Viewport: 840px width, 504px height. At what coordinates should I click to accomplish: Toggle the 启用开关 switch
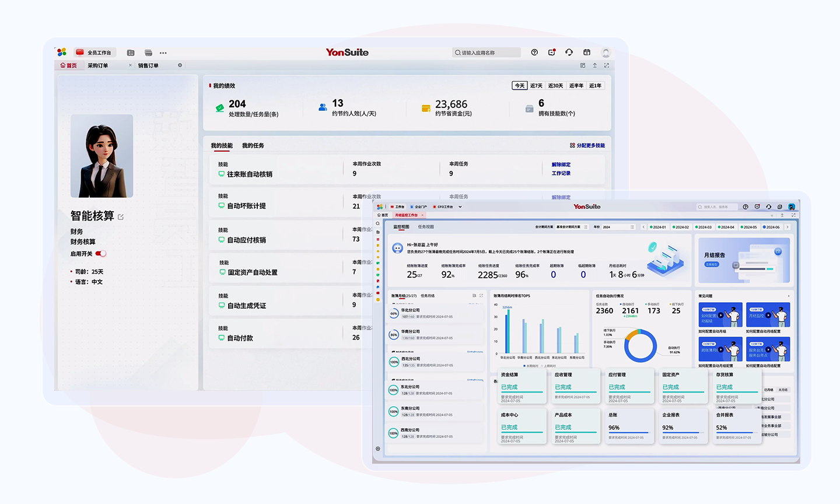(x=101, y=254)
